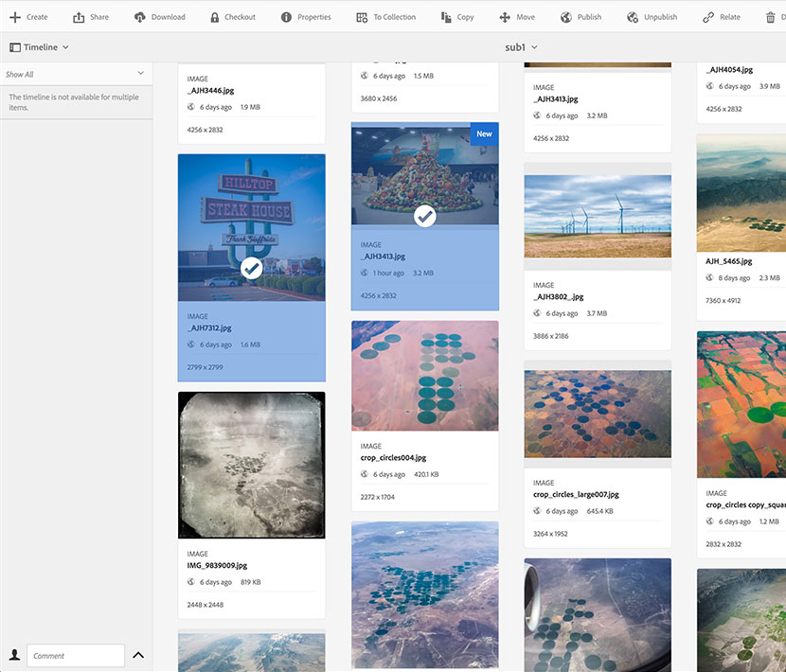Deselect the Hilltop Steak House image checkmark
This screenshot has height=672, width=786.
click(251, 269)
